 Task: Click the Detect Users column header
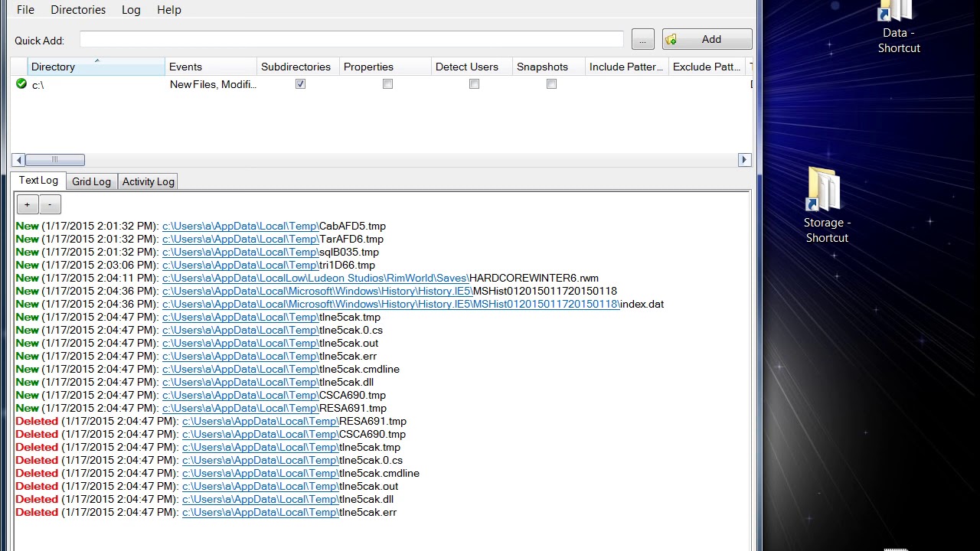472,67
